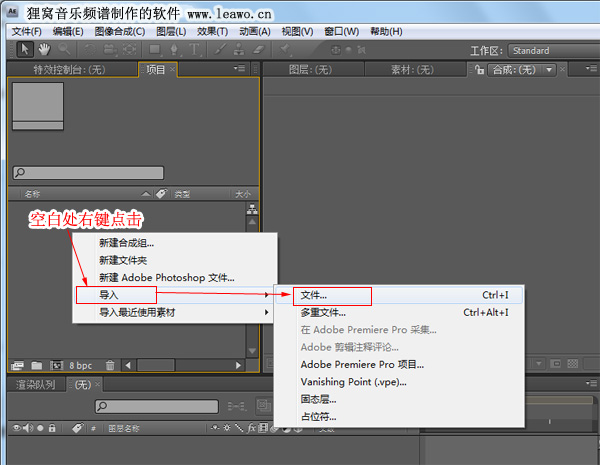
Task: Click the timeline search field
Action: [157, 406]
